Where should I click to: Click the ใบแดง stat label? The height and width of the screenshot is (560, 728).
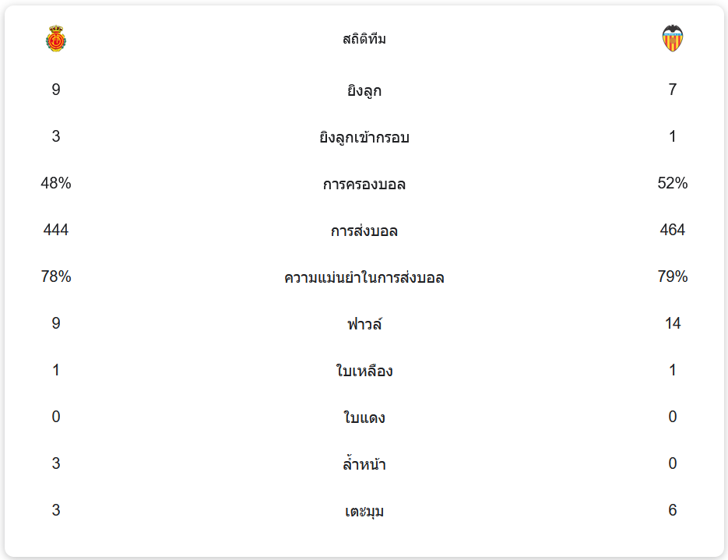click(x=364, y=418)
